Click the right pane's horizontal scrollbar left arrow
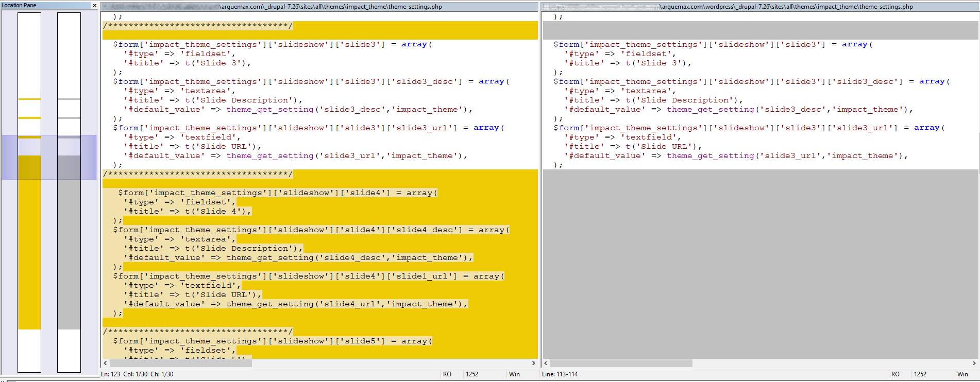 pos(547,363)
